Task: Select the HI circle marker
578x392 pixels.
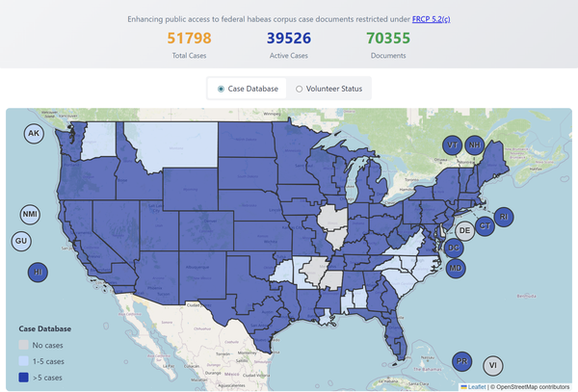Action: pos(38,273)
